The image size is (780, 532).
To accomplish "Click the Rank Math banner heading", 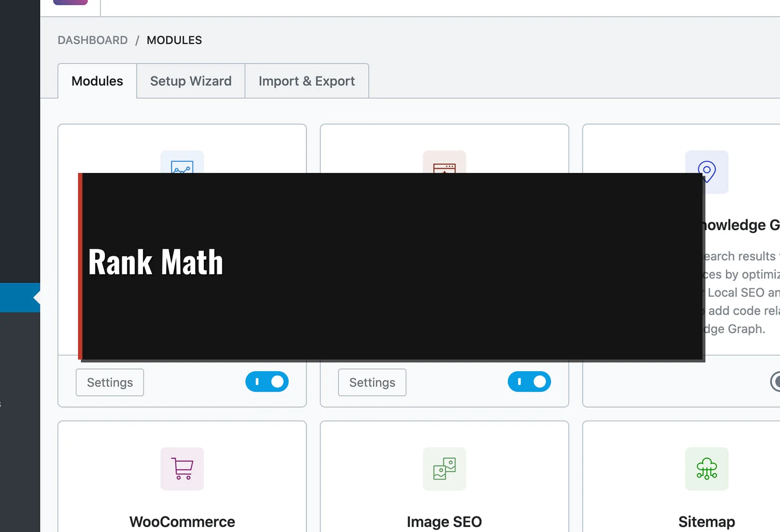I will [x=156, y=262].
